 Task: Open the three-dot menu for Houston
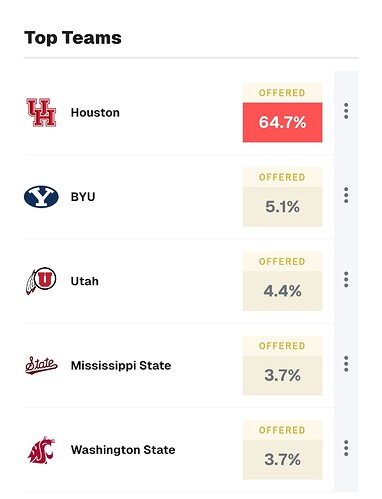[346, 111]
